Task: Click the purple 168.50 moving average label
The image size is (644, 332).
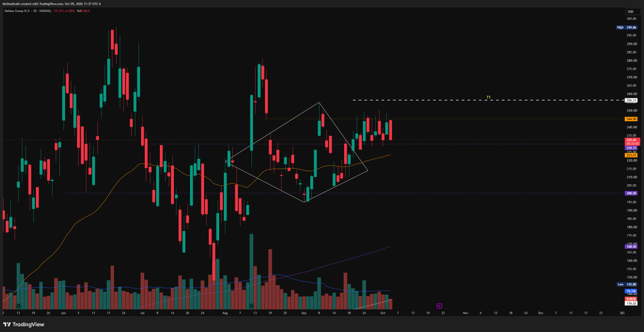Action: point(631,247)
